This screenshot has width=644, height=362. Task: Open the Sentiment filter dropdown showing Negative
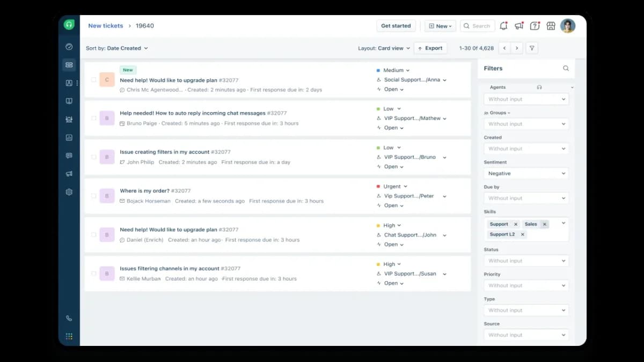526,173
